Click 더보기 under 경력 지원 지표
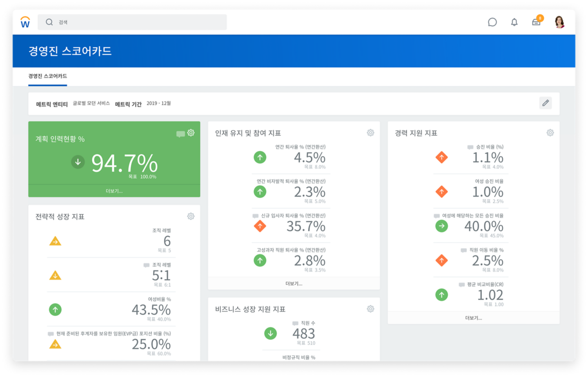The width and height of the screenshot is (588, 377). tap(474, 318)
